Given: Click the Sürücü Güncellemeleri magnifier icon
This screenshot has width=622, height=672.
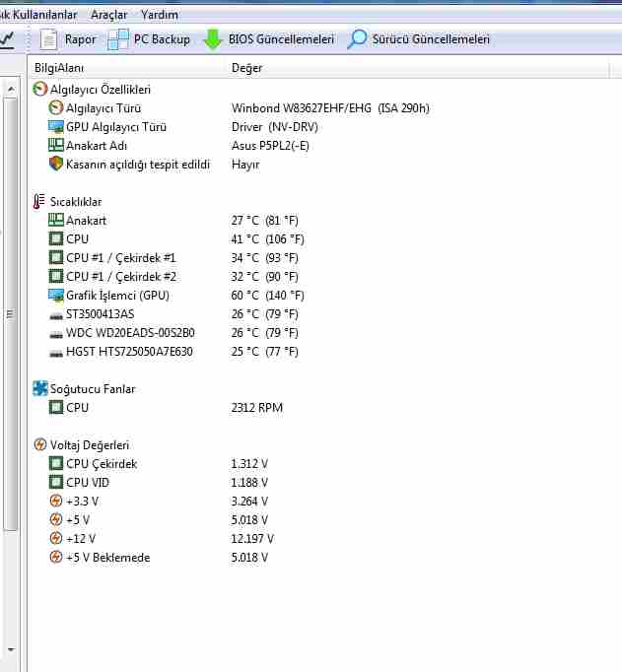Looking at the screenshot, I should (357, 39).
